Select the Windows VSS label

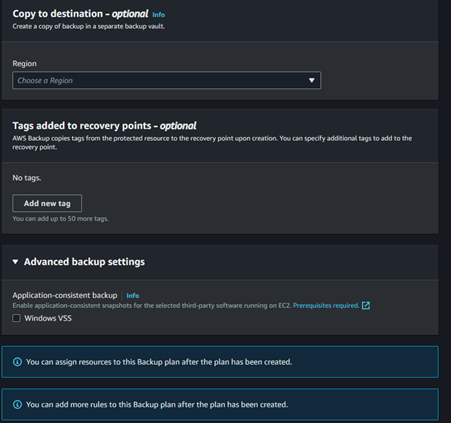click(x=48, y=318)
